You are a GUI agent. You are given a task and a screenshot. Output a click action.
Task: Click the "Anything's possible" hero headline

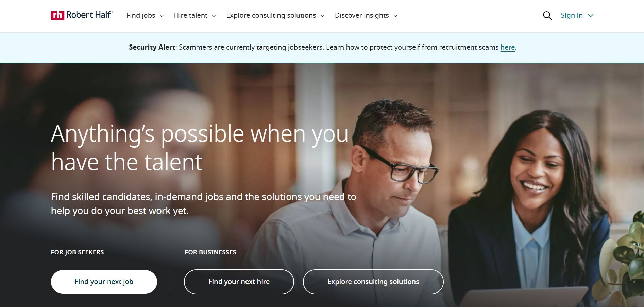200,148
